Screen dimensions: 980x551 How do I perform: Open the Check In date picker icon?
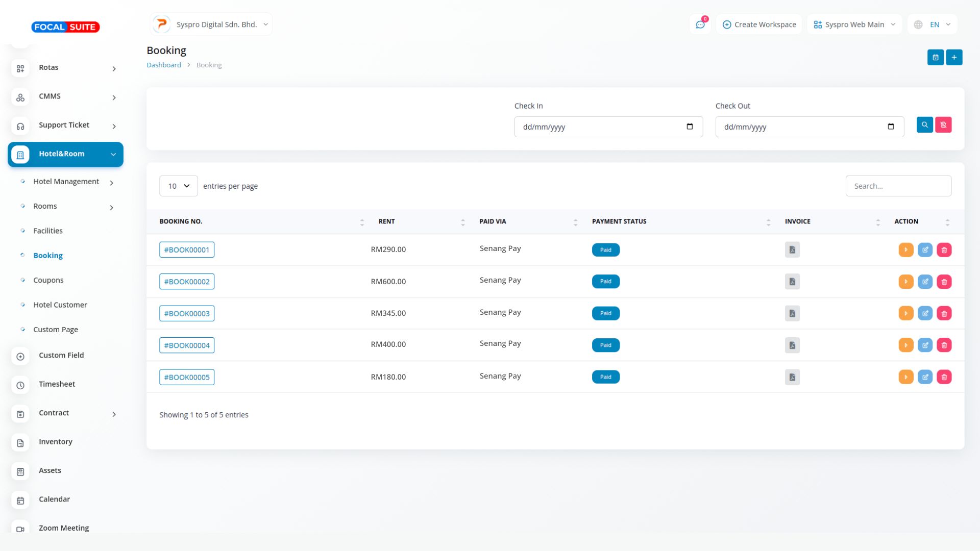(690, 127)
